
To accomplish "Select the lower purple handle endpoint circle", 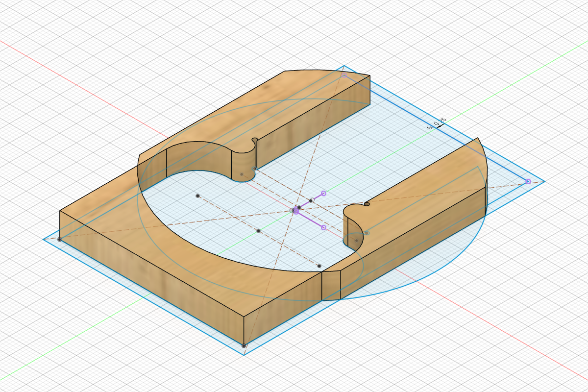I will coord(323,227).
